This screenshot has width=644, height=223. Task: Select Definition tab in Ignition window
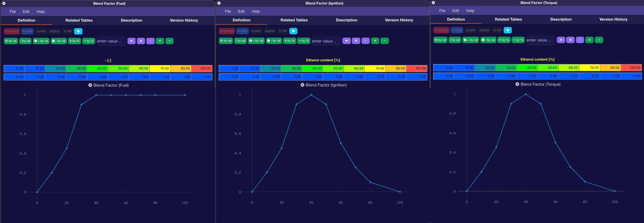coord(242,20)
